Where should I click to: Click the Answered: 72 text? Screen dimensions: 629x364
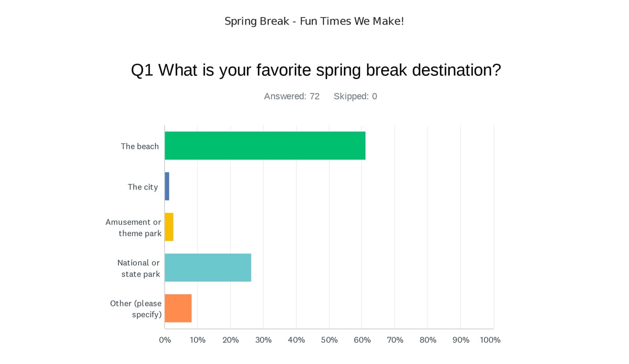[x=292, y=96]
